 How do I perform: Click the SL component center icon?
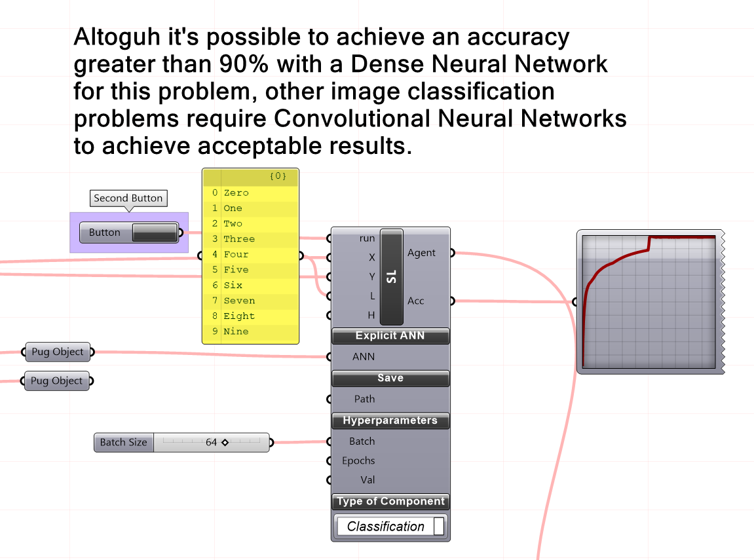pyautogui.click(x=392, y=276)
